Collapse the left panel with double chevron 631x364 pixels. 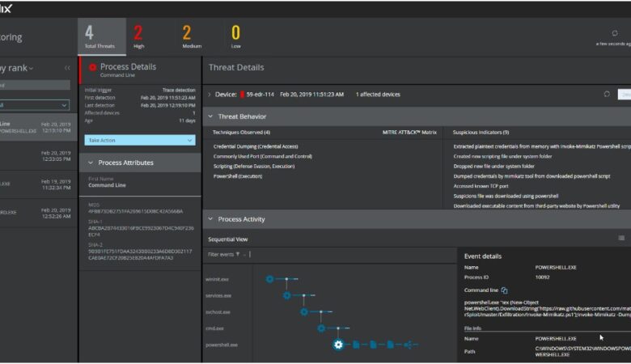pyautogui.click(x=67, y=68)
